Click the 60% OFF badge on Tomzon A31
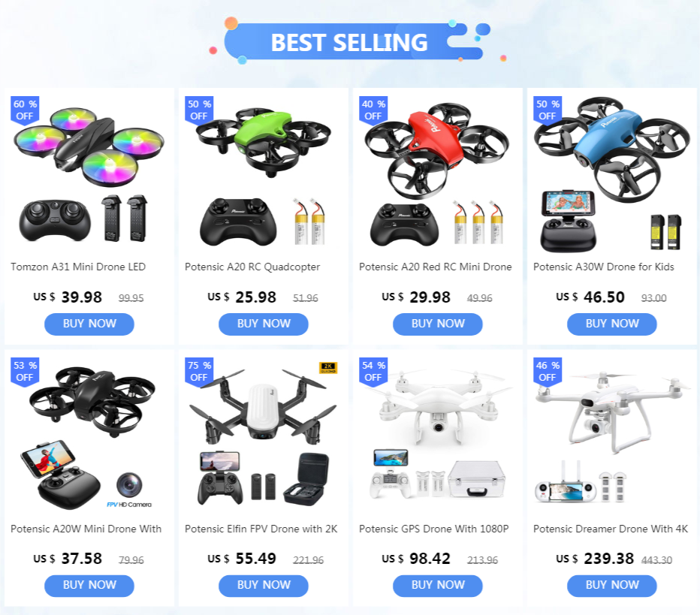The image size is (700, 615). click(25, 110)
